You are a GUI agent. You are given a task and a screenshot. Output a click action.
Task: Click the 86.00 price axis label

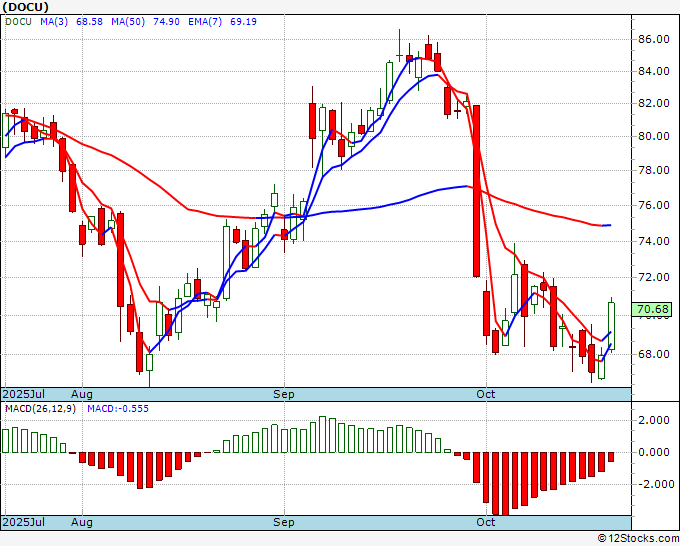click(x=654, y=39)
